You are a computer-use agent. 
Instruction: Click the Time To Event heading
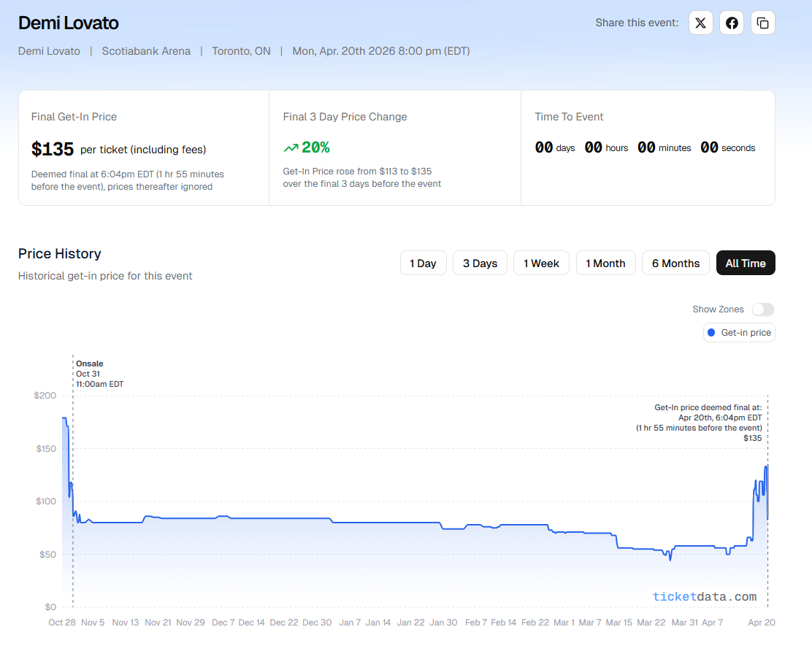pos(569,117)
